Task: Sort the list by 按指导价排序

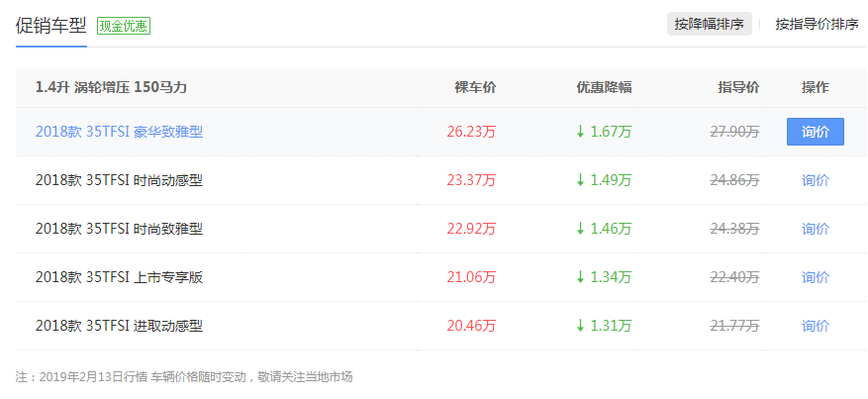Action: click(817, 25)
